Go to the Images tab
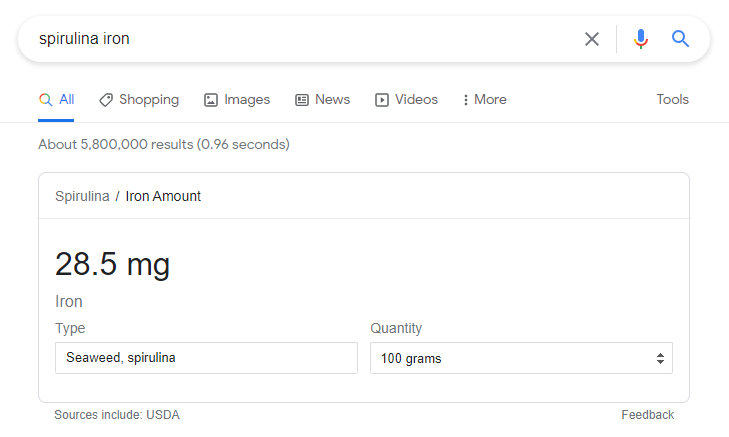Viewport: 729px width, 437px height. click(x=247, y=100)
